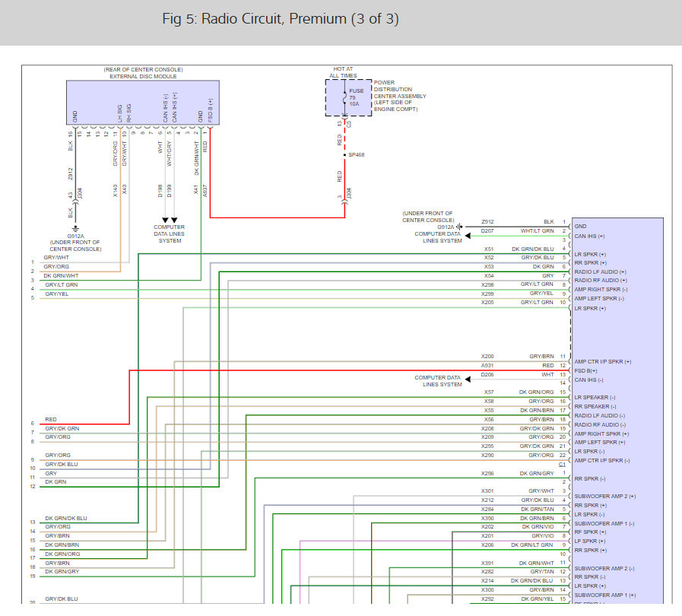Click the D198 circuit code
Viewport: 682px width, 616px height.
[x=160, y=191]
